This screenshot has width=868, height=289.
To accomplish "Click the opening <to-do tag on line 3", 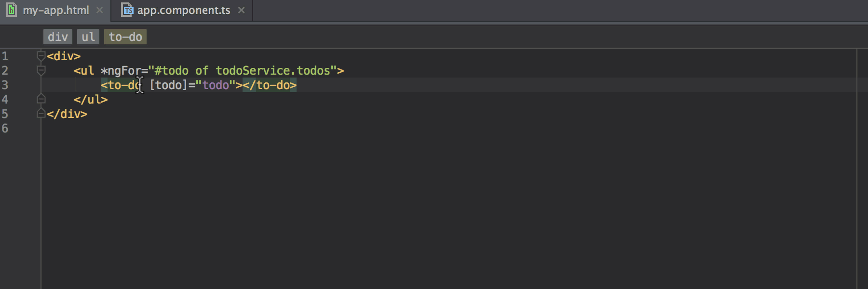I will tap(121, 85).
